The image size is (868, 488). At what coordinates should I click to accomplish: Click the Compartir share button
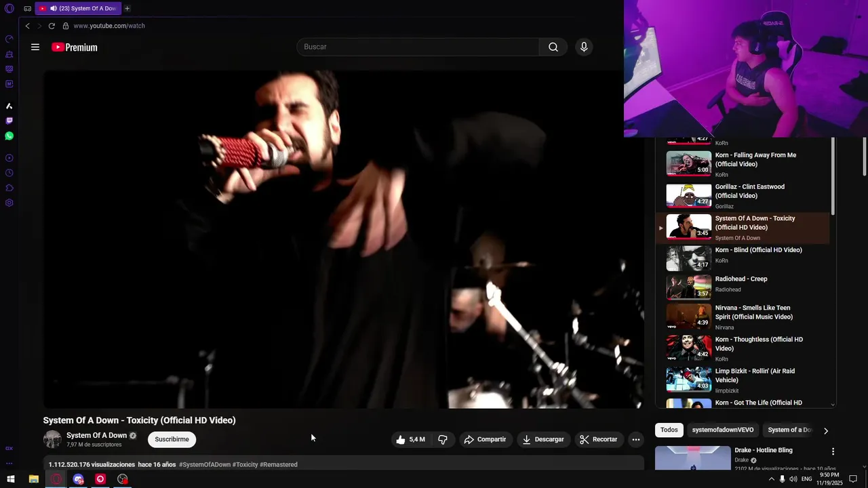point(486,439)
